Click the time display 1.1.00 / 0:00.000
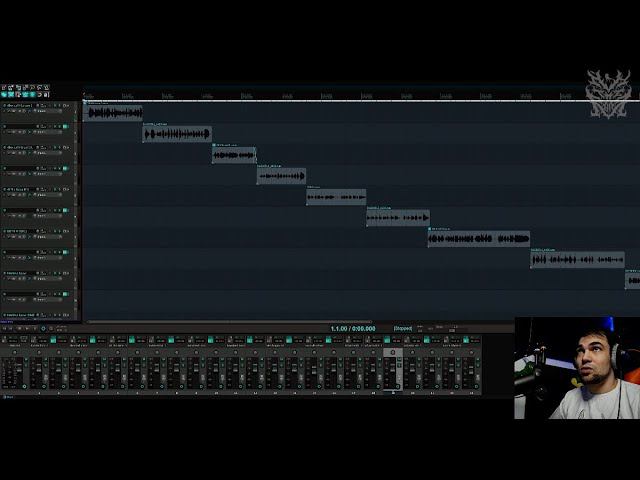640x480 pixels. tap(353, 329)
